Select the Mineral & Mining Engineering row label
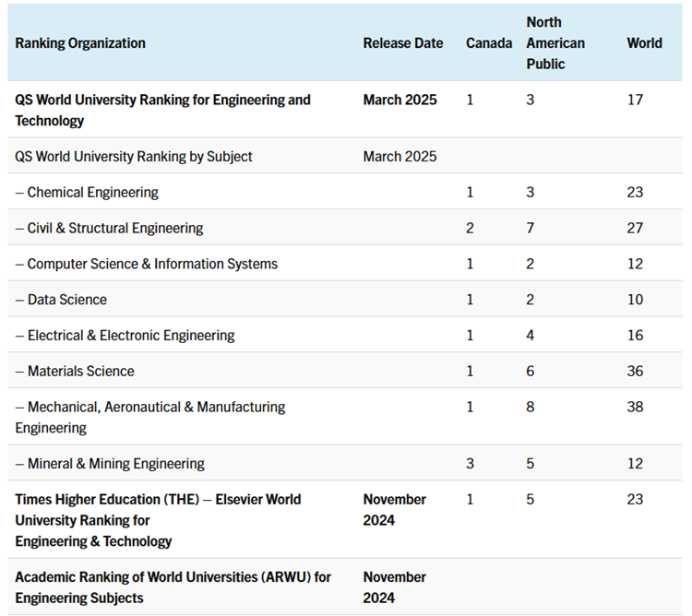Screen dimensions: 692x616 [x=110, y=464]
